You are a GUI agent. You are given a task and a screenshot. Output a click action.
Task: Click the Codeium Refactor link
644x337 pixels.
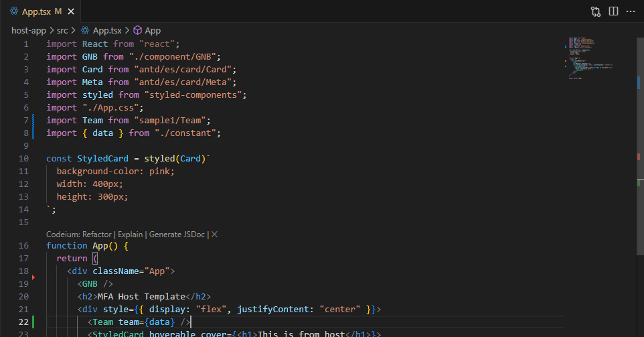click(x=97, y=234)
